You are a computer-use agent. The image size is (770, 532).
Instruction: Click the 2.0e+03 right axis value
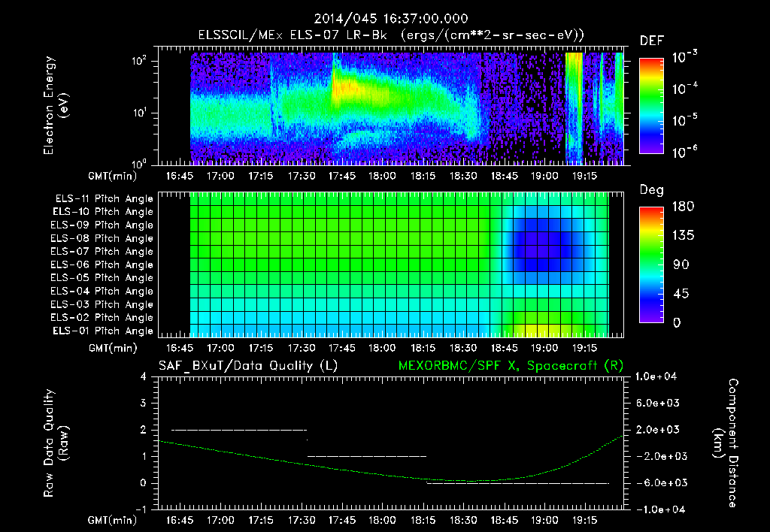[x=658, y=430]
